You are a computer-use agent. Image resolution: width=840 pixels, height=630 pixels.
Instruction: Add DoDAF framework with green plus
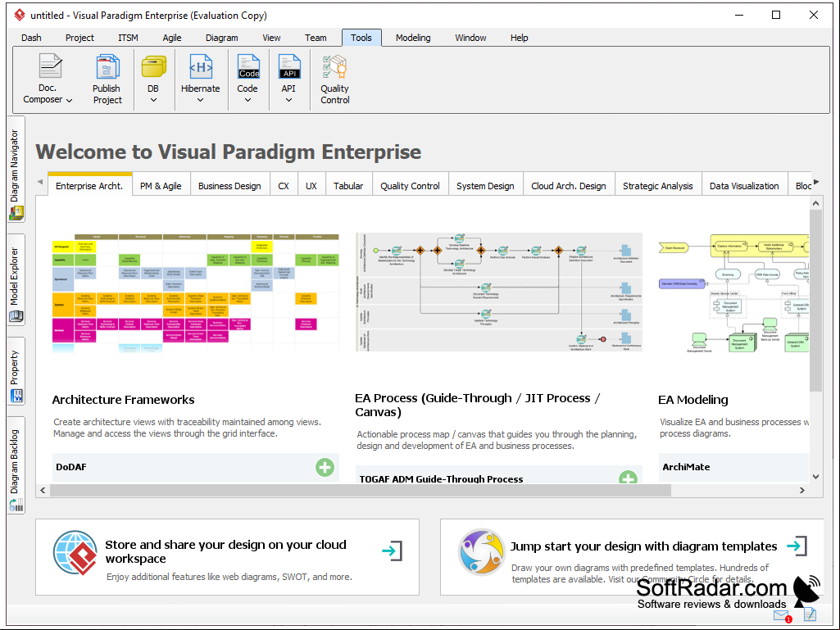pyautogui.click(x=325, y=467)
